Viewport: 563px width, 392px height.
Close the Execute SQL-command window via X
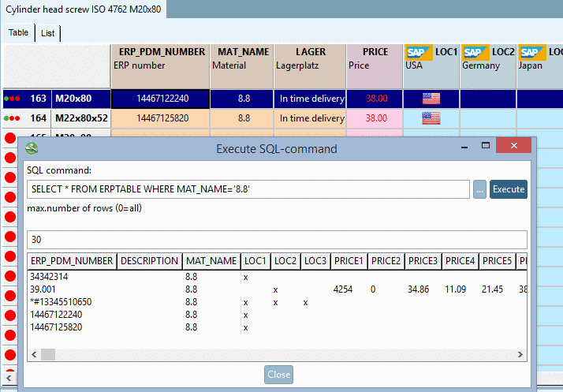(514, 145)
